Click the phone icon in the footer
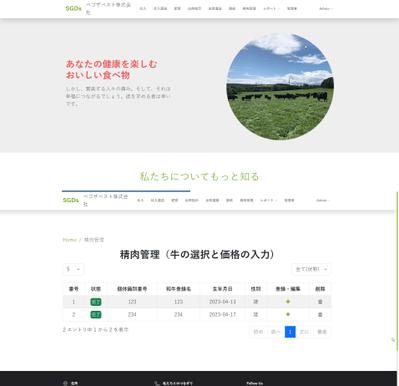Image resolution: width=399 pixels, height=386 pixels. [157, 383]
